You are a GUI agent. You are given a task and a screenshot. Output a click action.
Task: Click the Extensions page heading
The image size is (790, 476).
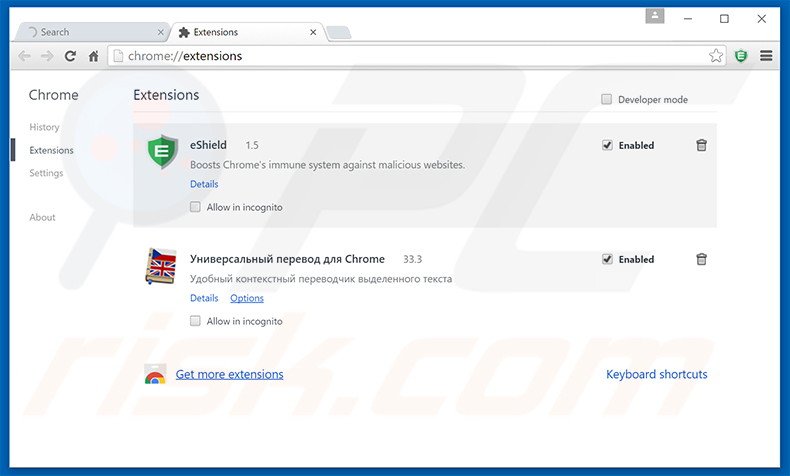(x=166, y=95)
